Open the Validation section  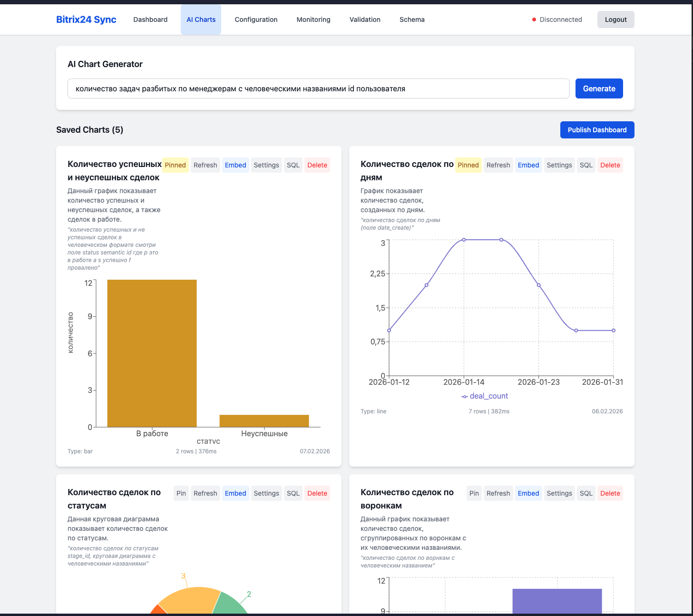point(365,20)
